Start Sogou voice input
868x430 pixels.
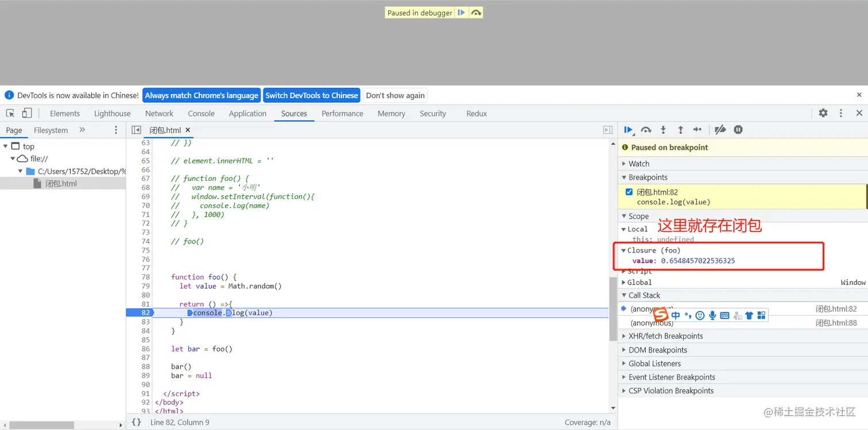pyautogui.click(x=712, y=315)
